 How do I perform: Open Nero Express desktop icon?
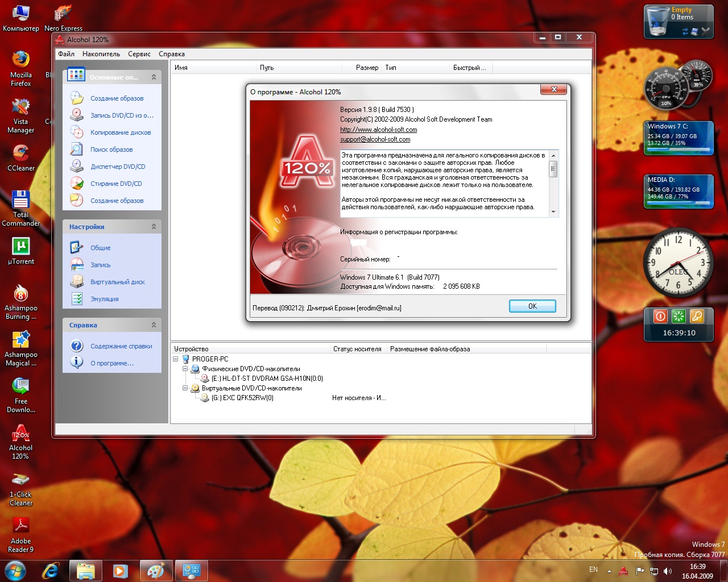(x=63, y=18)
